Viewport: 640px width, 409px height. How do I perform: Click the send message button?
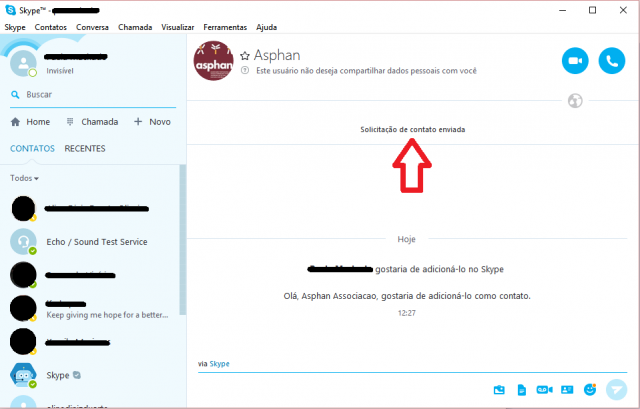click(616, 389)
